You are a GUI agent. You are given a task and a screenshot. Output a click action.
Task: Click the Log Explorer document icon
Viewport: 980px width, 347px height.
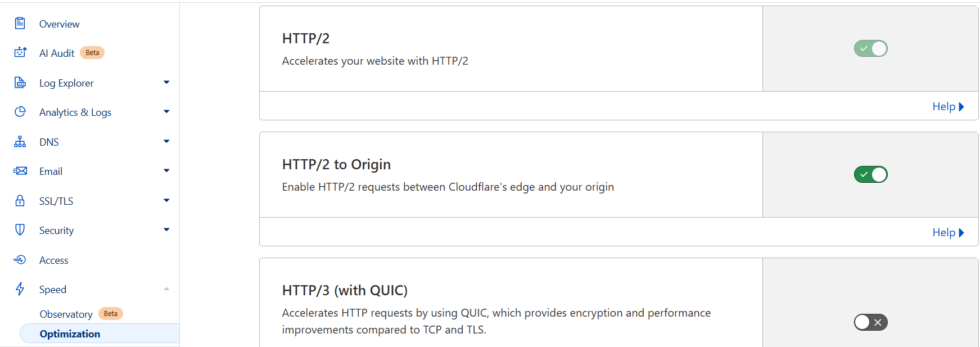coord(20,83)
